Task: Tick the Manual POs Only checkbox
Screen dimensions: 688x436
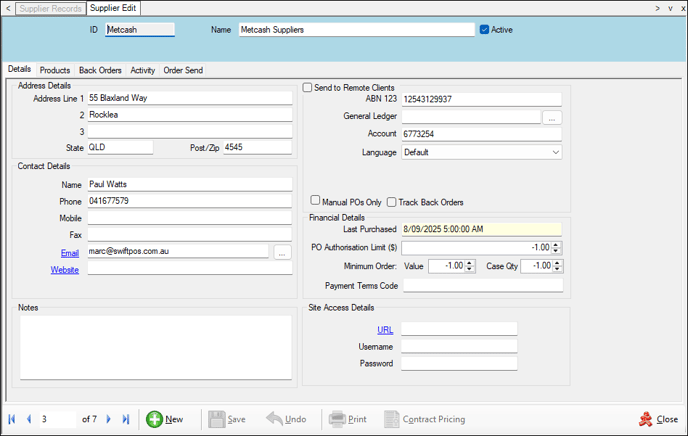Action: [316, 202]
